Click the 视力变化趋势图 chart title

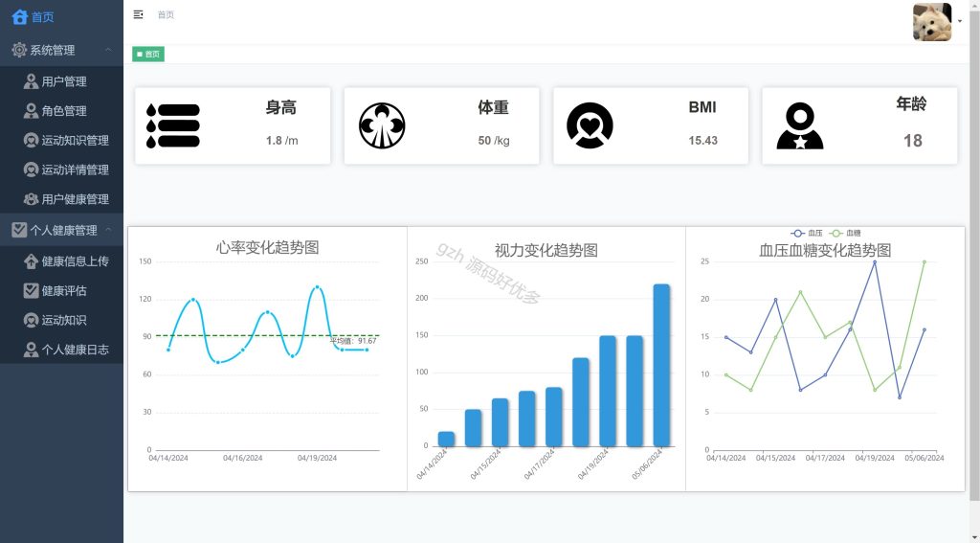(x=546, y=250)
